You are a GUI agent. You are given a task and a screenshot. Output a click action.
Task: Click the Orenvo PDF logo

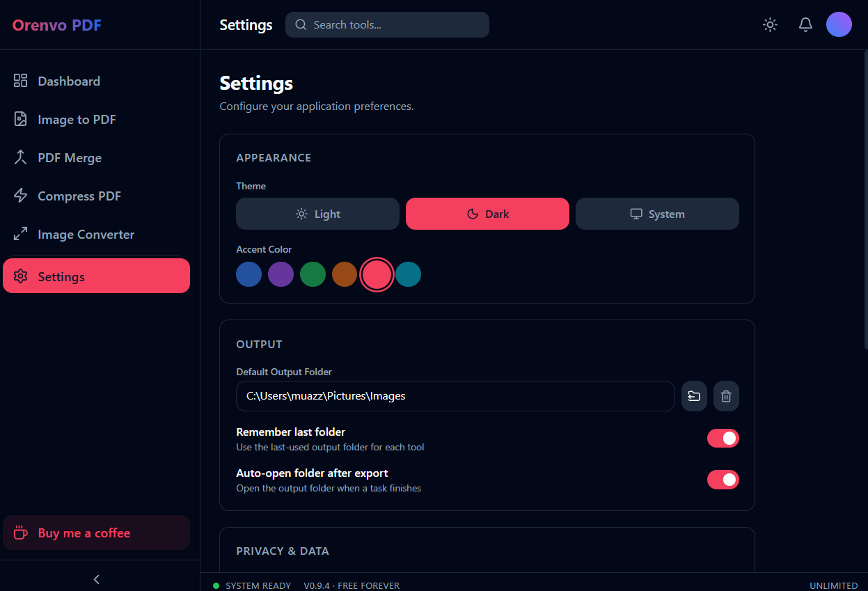57,25
